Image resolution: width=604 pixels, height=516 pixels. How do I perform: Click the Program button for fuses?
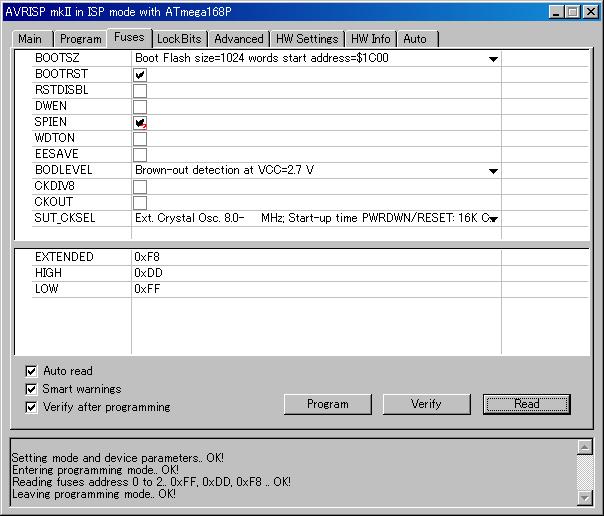328,404
